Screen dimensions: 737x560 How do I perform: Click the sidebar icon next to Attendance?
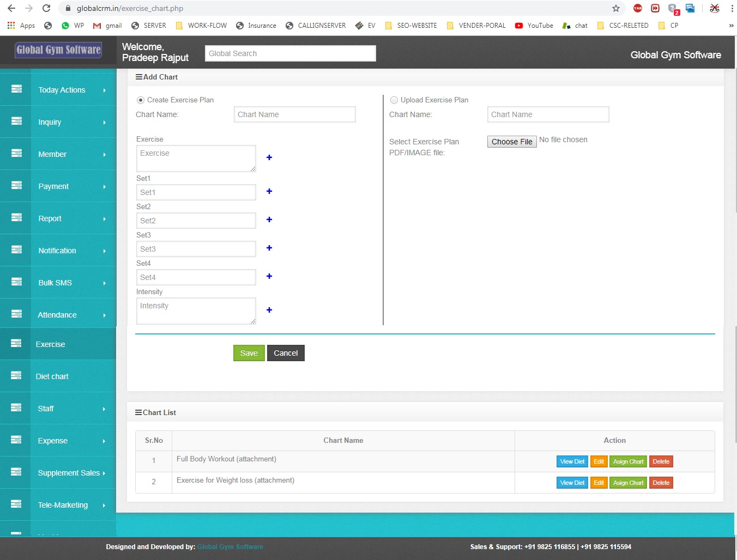point(15,314)
